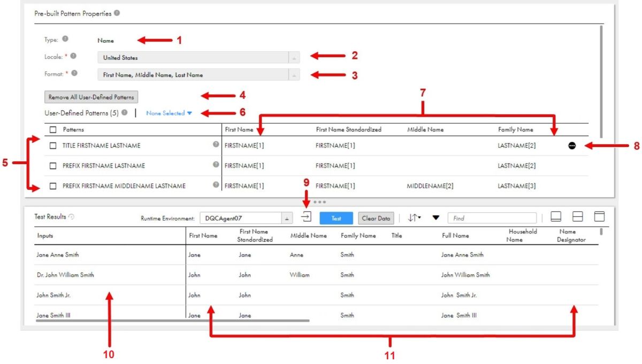Click John William Smith full name cell
The width and height of the screenshot is (642, 364).
[465, 275]
